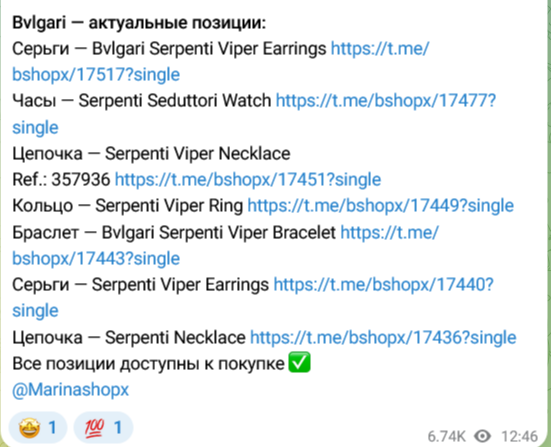551x447 pixels.
Task: Click the 'Все позиции доступны к покупке' line
Action: pyautogui.click(x=148, y=364)
